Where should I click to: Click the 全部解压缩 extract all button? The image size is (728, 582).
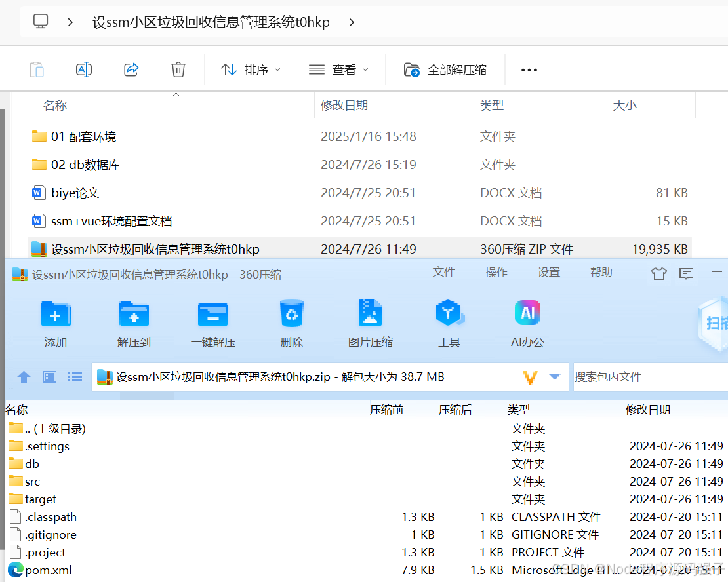(445, 69)
